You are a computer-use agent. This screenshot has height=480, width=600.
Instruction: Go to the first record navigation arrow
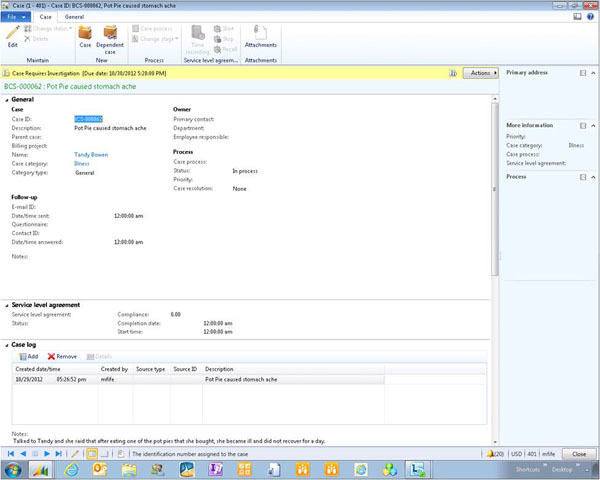[x=11, y=454]
